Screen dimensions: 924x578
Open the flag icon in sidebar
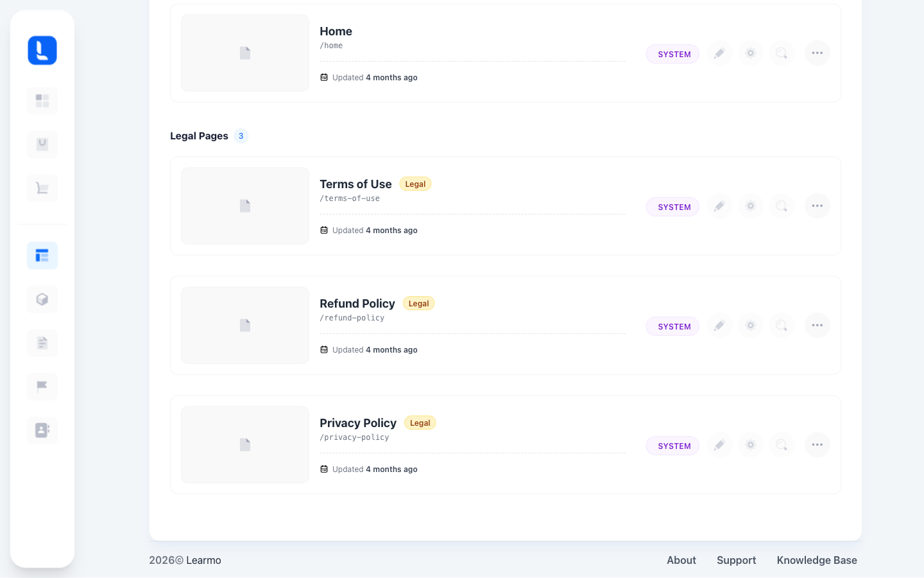[x=42, y=387]
